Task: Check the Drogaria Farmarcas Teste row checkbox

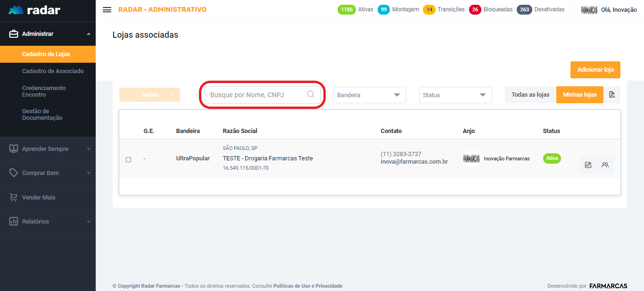Action: [x=128, y=159]
